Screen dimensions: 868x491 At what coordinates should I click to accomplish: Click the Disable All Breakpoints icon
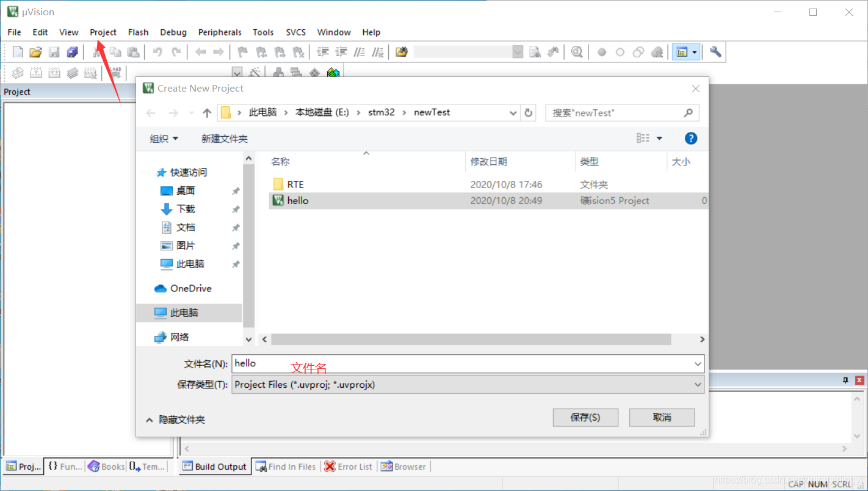pyautogui.click(x=638, y=52)
